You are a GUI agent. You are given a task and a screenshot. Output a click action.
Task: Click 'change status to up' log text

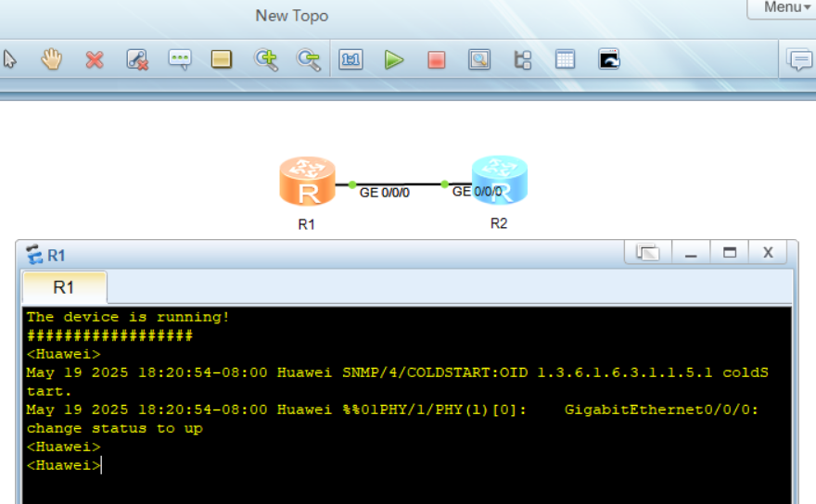(x=114, y=429)
